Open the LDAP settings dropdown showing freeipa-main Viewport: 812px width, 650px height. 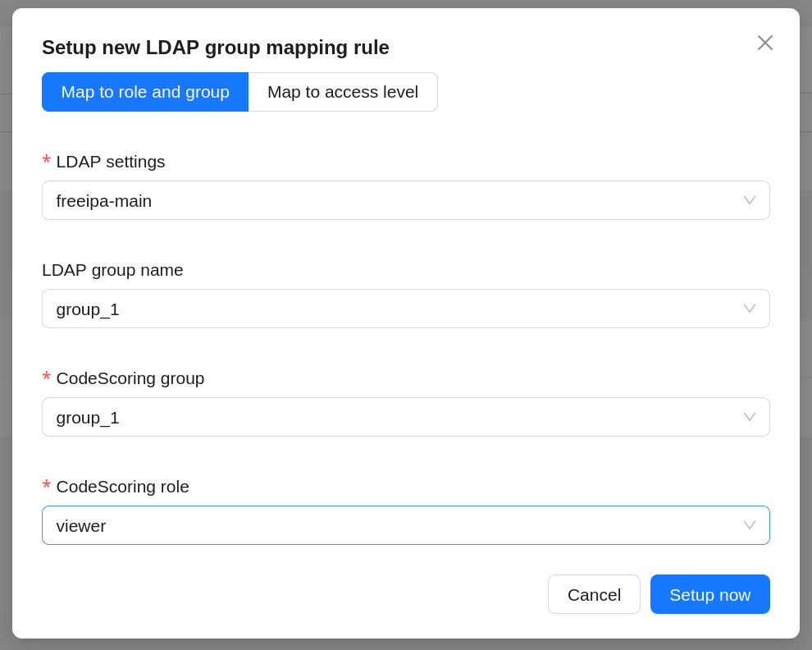[x=406, y=200]
